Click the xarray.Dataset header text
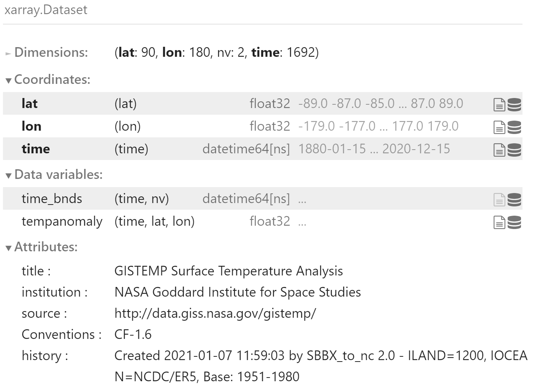 tap(46, 10)
